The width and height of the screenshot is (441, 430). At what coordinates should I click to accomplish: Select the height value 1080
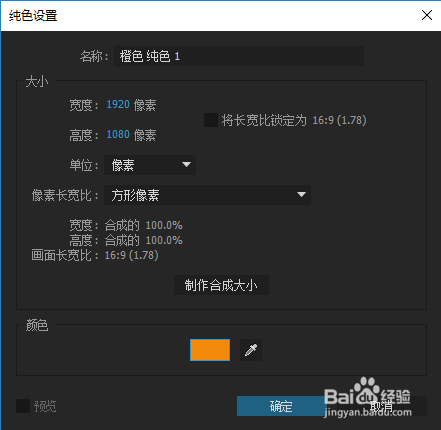click(118, 135)
